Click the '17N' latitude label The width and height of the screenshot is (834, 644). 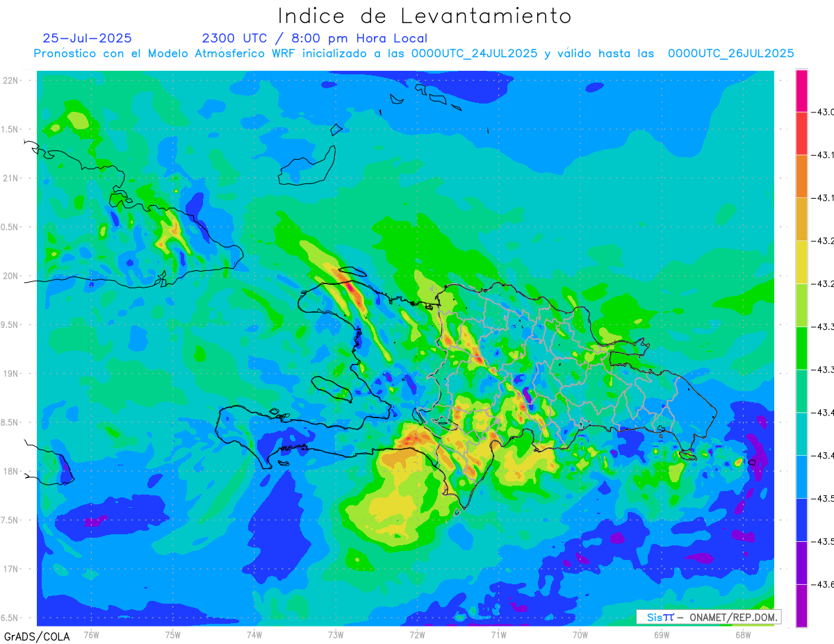click(11, 569)
